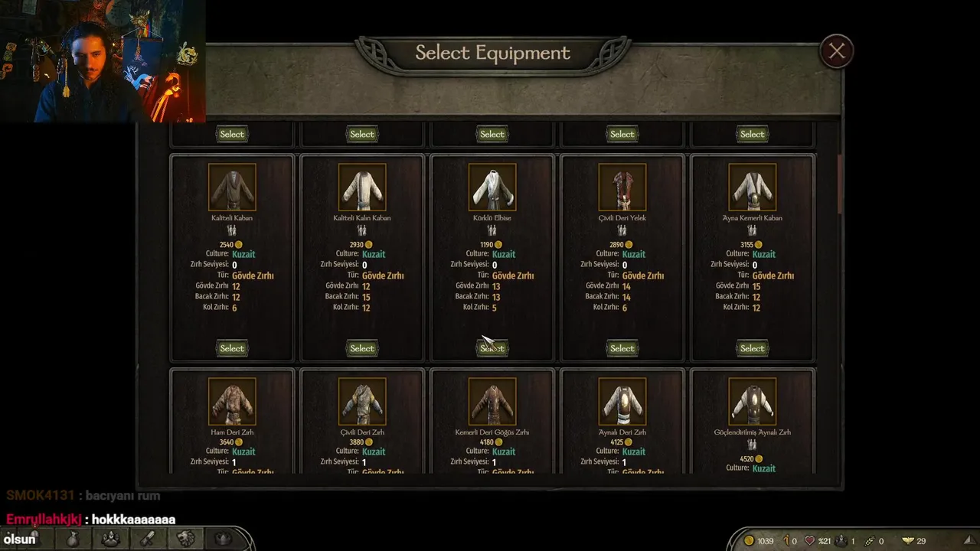Click the gender icon under Güçlendirilmiş Aynalı Zırh
Image resolution: width=980 pixels, height=551 pixels.
(x=753, y=445)
